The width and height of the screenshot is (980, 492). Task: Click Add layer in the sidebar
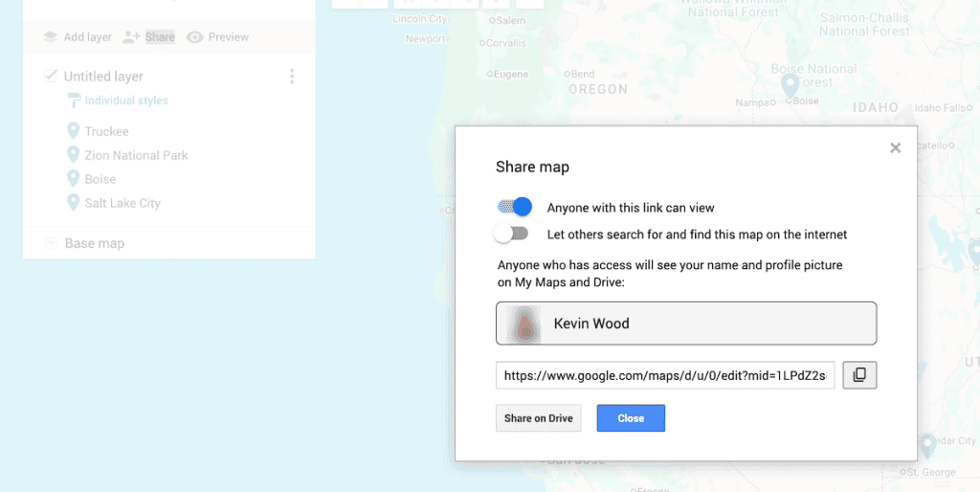pyautogui.click(x=87, y=37)
